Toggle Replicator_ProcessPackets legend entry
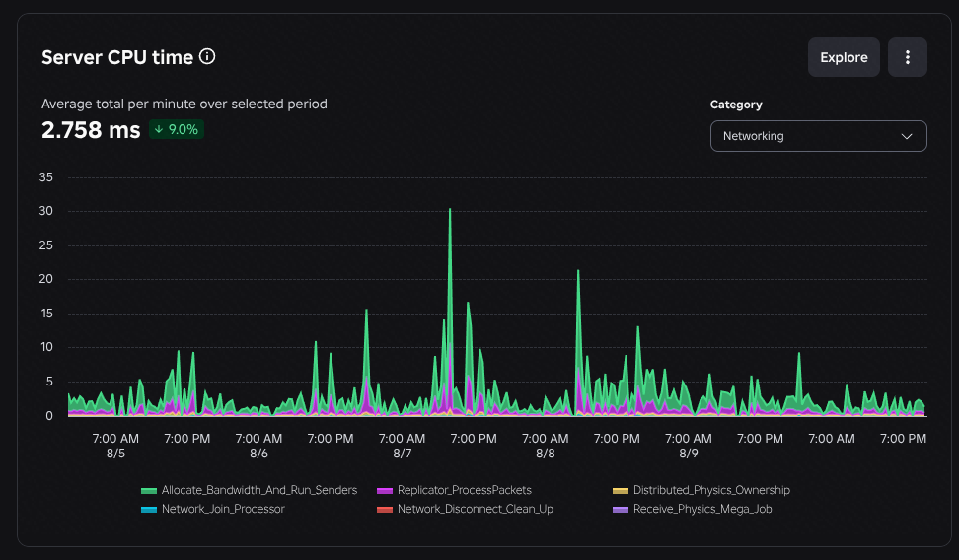 point(455,490)
